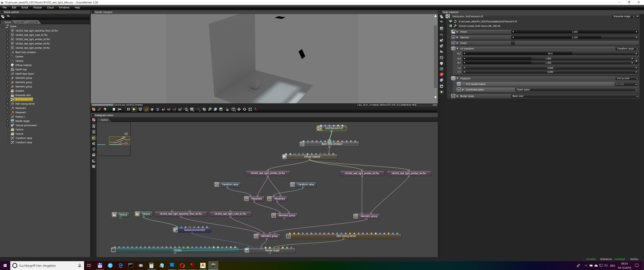Click reload image icon in inspector
Viewport: 644px width, 270px height.
[455, 22]
